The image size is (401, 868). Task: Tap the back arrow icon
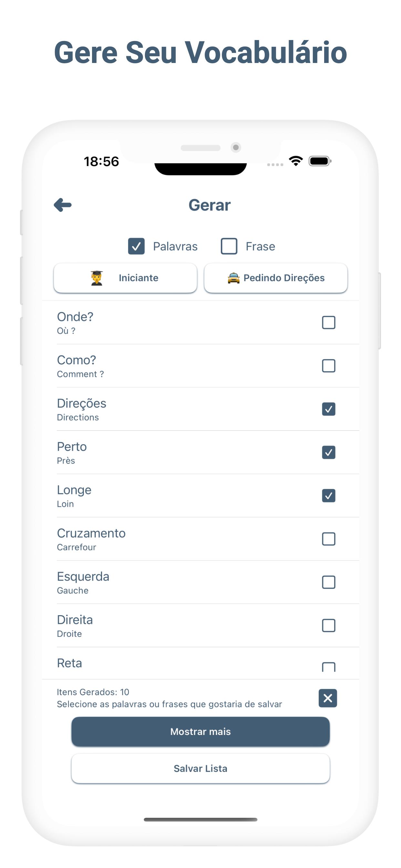[x=63, y=205]
